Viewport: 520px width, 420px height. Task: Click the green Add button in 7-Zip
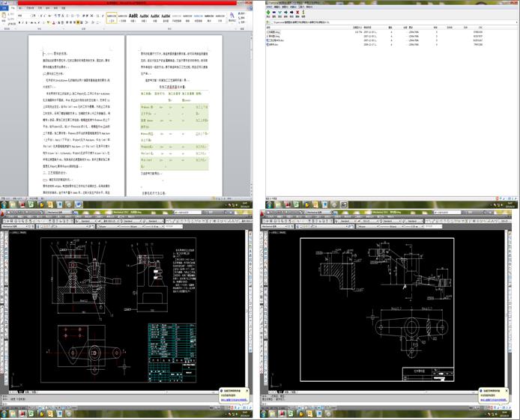tap(269, 12)
